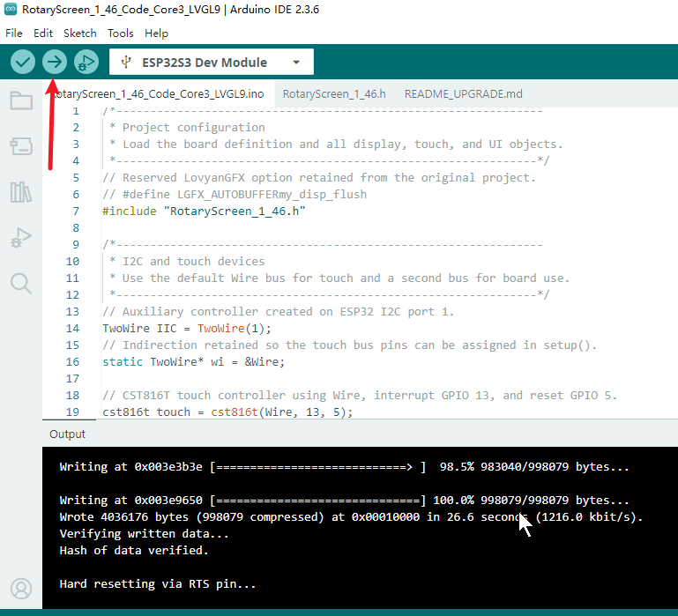Click the 'TwoWire IIC = TwoWire(1);' code line
This screenshot has width=678, height=616.
(x=187, y=328)
